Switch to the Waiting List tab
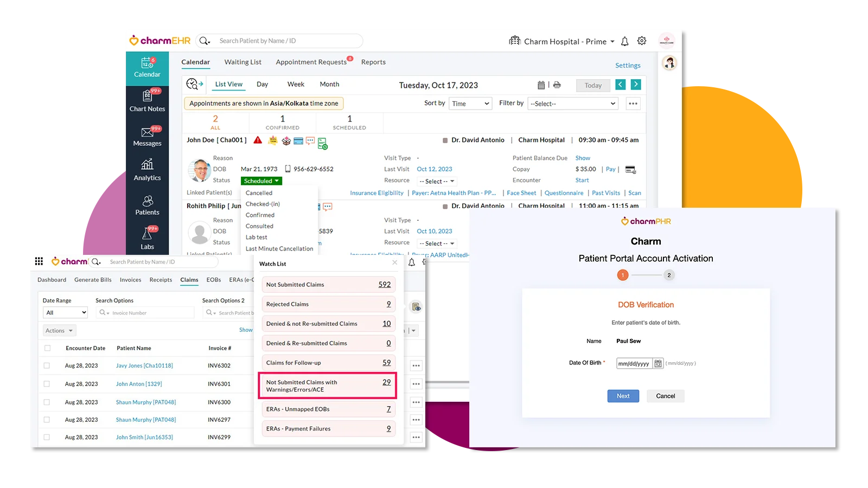The image size is (868, 488). pos(242,62)
